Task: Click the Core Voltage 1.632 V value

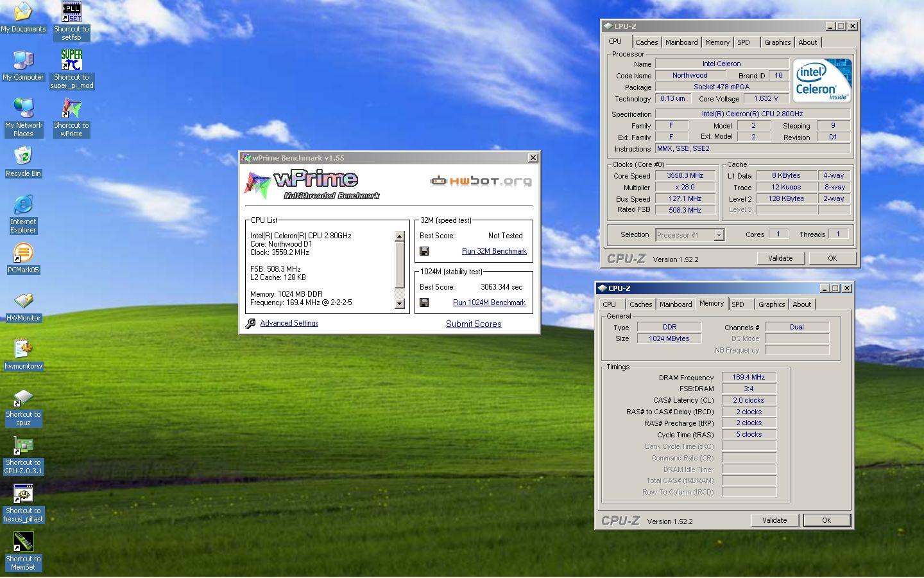Action: (x=766, y=98)
